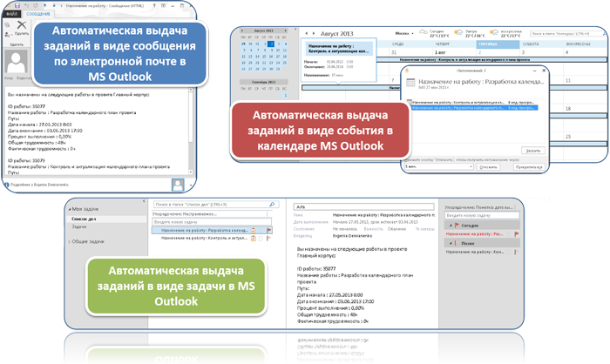
Task: Open the Help question mark in message window
Action: click(x=155, y=6)
